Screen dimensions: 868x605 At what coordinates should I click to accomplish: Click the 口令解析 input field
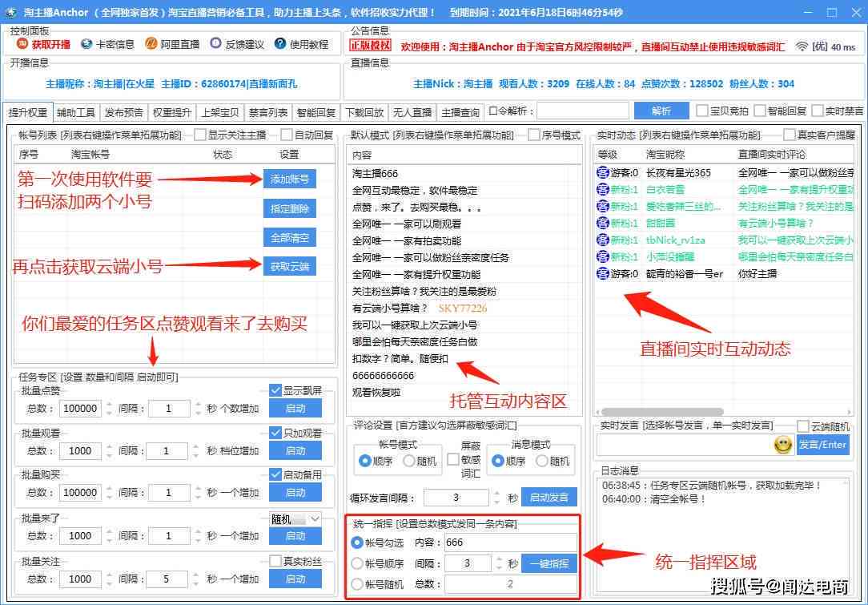pos(583,111)
